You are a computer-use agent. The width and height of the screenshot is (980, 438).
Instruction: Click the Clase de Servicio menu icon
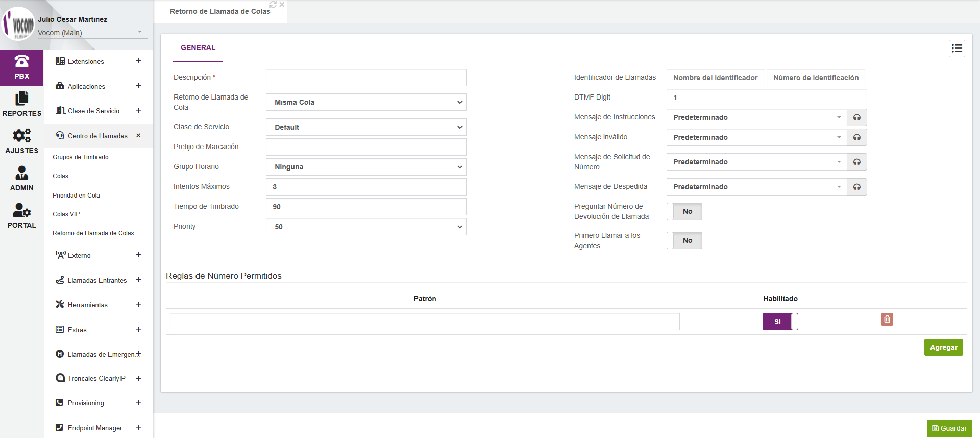coord(60,111)
